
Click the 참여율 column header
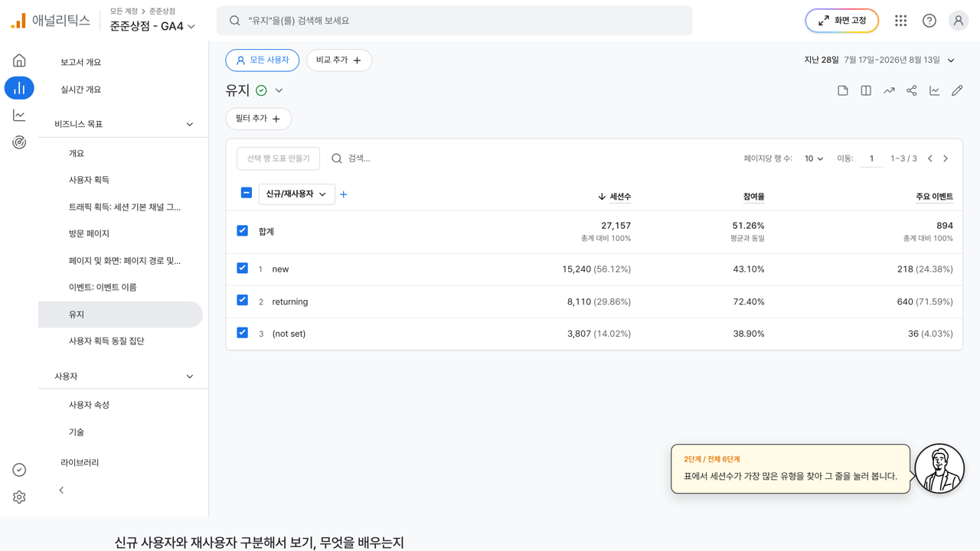coord(753,197)
